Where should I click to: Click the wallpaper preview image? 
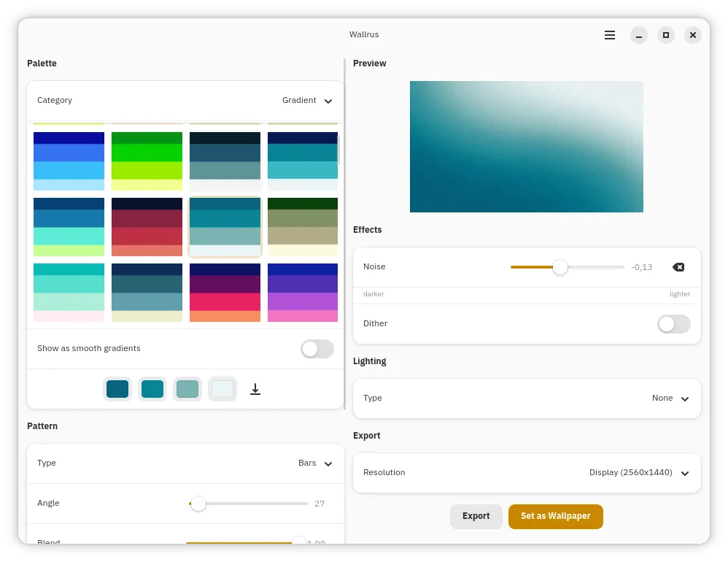pos(527,147)
